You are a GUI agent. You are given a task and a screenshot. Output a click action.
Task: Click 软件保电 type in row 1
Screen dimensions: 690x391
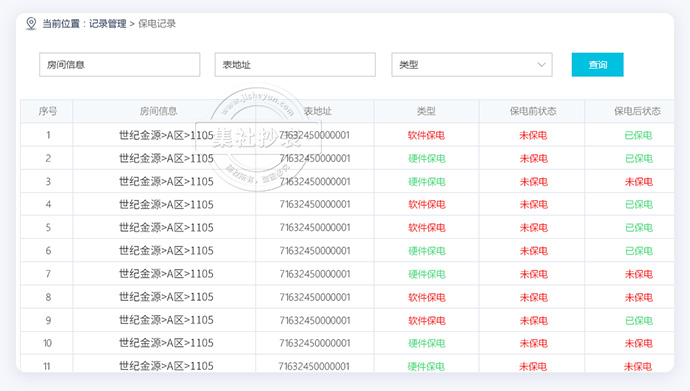click(x=426, y=135)
